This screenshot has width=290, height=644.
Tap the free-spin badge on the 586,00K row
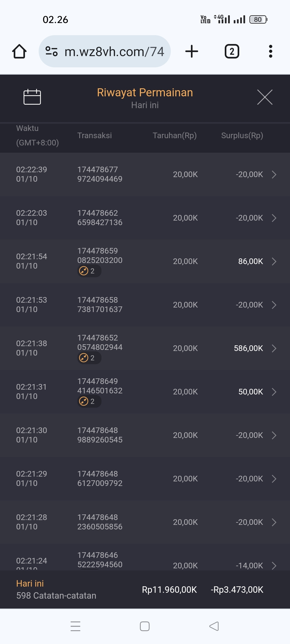(x=89, y=358)
